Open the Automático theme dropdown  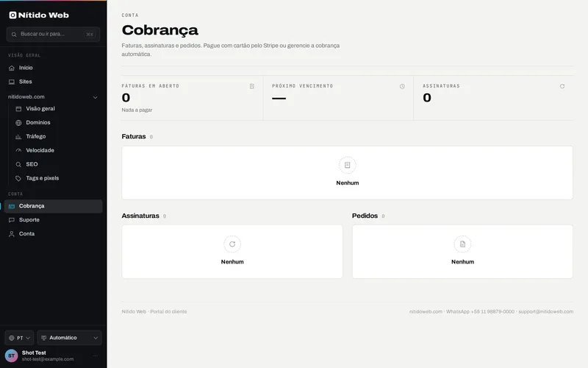pyautogui.click(x=69, y=338)
